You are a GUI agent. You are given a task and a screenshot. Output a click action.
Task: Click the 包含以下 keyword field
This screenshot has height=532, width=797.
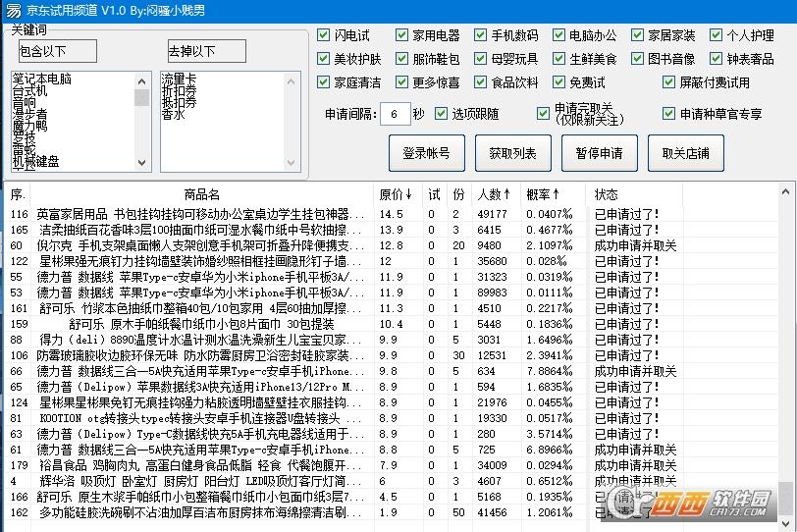tap(57, 51)
